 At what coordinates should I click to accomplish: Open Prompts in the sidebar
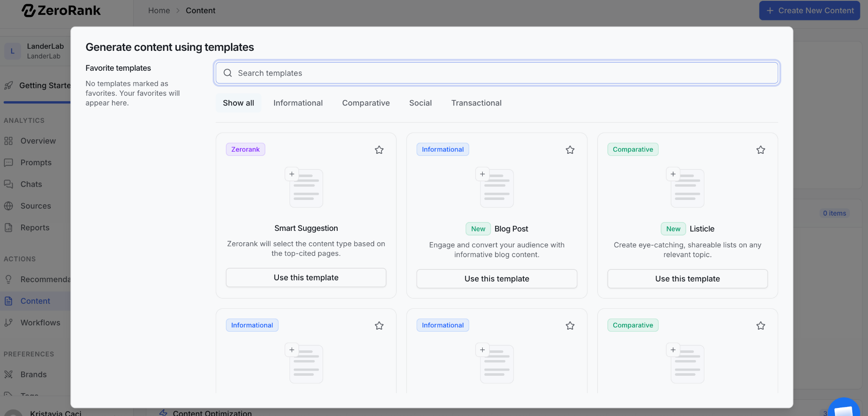36,163
